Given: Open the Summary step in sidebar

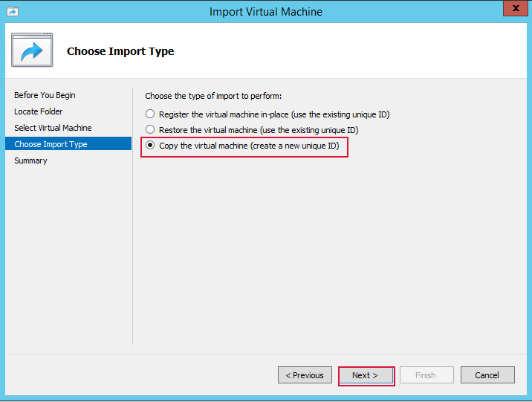Looking at the screenshot, I should point(30,161).
